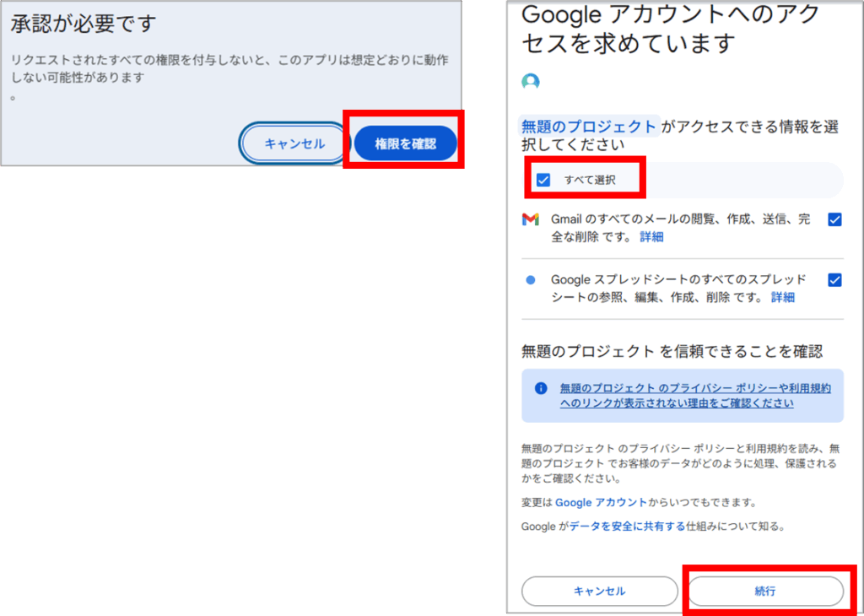Click the blue Google Sheets dot icon
This screenshot has height=616, width=864.
pyautogui.click(x=530, y=279)
